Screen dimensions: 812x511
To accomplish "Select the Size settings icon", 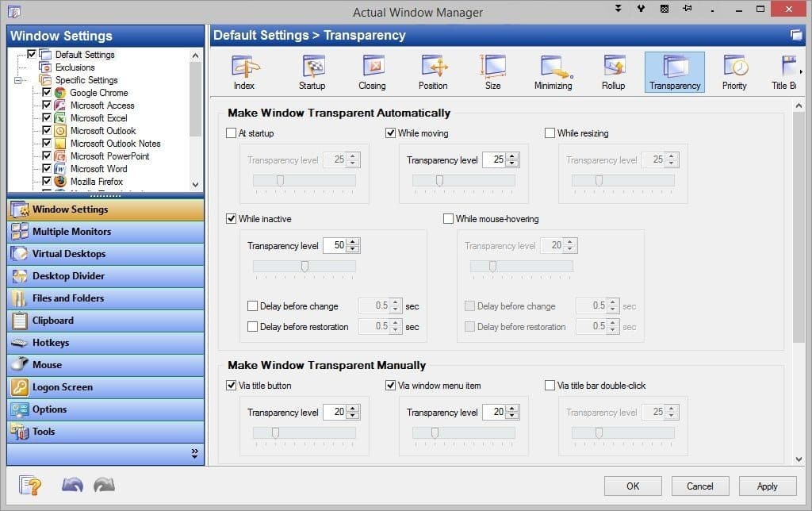I will 493,70.
